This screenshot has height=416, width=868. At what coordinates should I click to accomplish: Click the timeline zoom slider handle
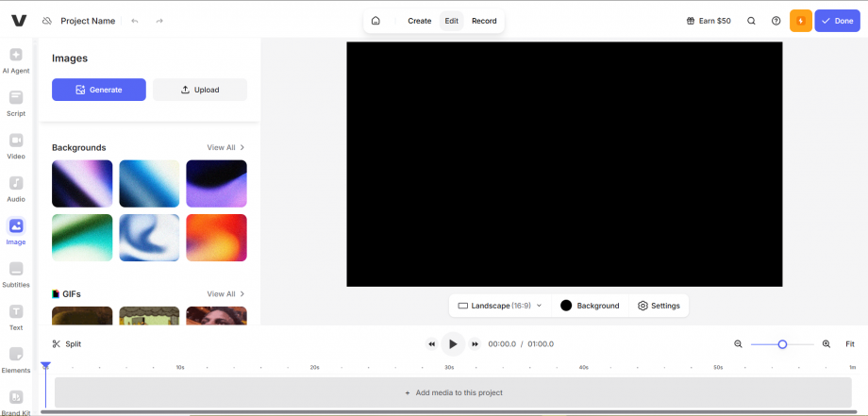tap(782, 344)
